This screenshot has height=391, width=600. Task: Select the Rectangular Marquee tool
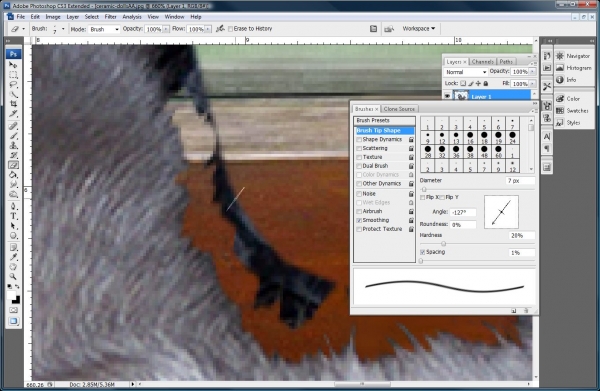tap(13, 74)
